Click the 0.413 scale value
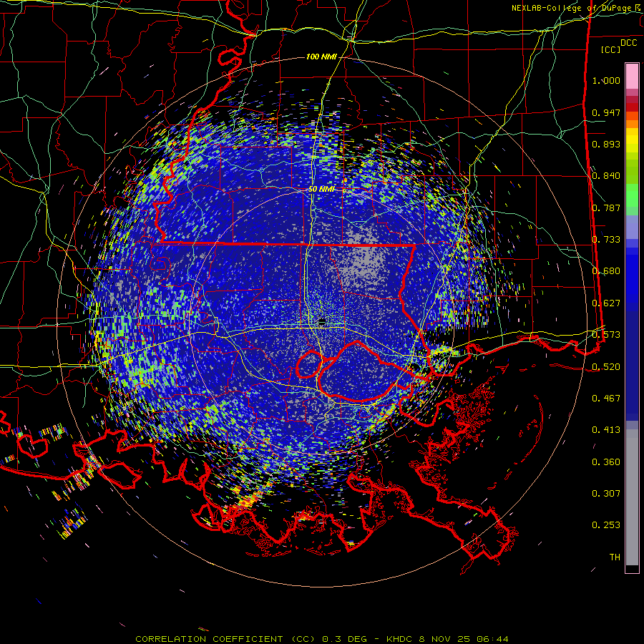644x644 pixels. (606, 430)
